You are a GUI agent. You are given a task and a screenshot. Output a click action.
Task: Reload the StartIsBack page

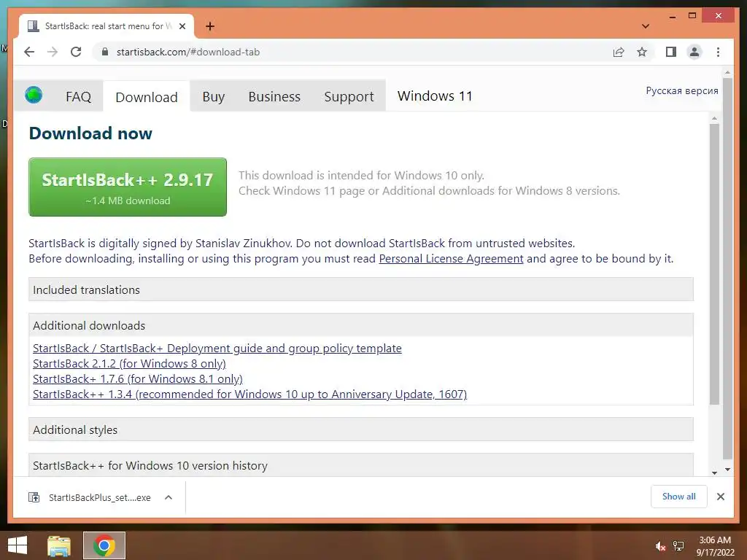(x=76, y=52)
